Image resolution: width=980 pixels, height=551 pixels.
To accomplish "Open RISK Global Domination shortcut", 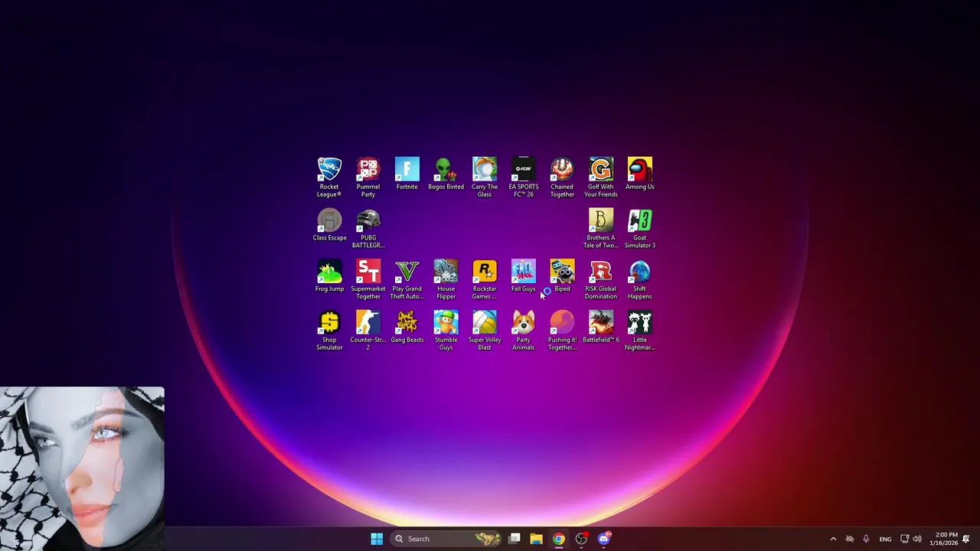I will click(601, 280).
